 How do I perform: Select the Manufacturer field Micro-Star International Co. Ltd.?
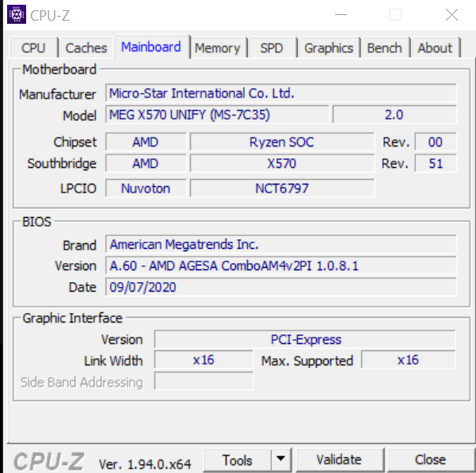click(281, 93)
